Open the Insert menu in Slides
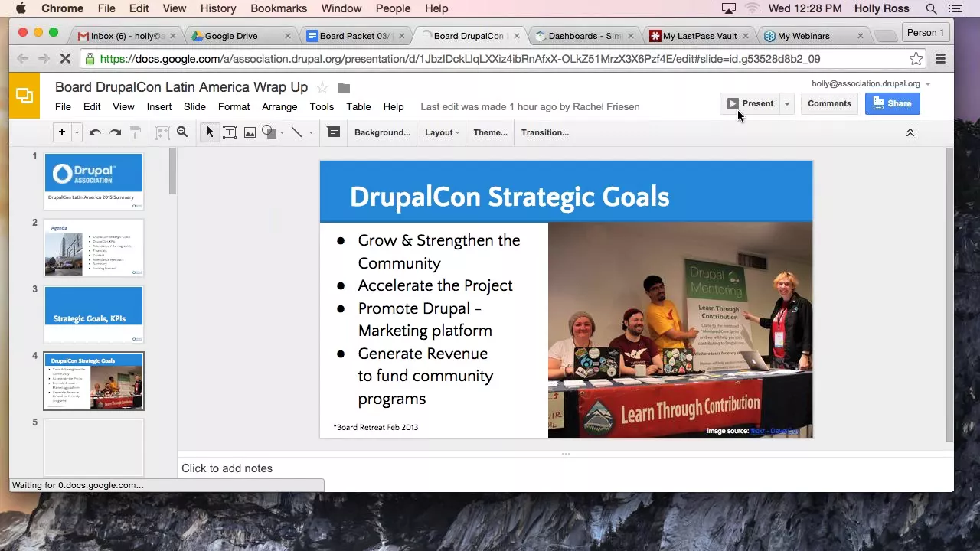Image resolution: width=980 pixels, height=551 pixels. [159, 106]
